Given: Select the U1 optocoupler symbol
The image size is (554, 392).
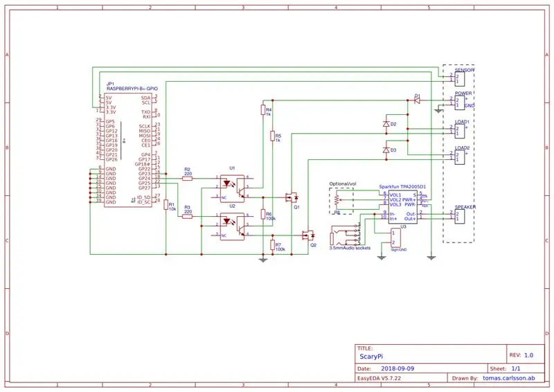Looking at the screenshot, I should click(232, 189).
